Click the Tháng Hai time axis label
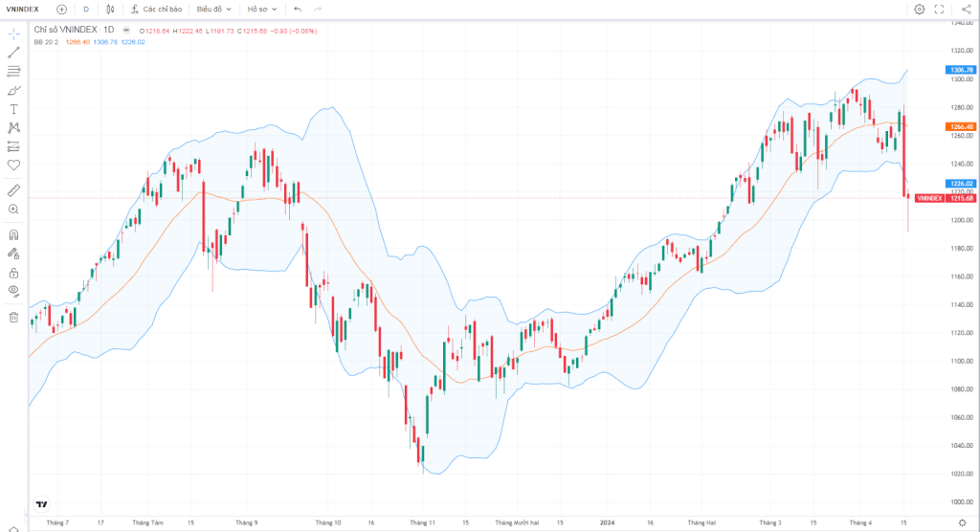980x532 pixels. click(x=702, y=522)
